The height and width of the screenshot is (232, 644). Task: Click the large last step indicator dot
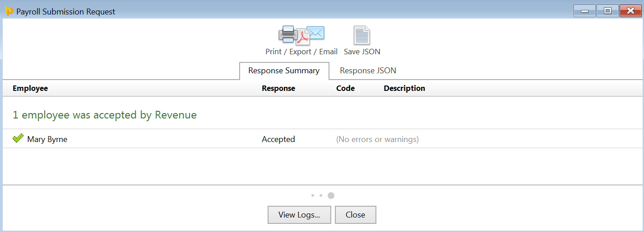331,196
